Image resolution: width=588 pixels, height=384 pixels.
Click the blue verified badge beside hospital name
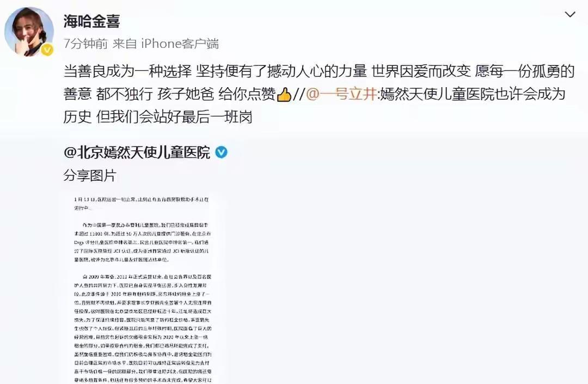coord(221,153)
